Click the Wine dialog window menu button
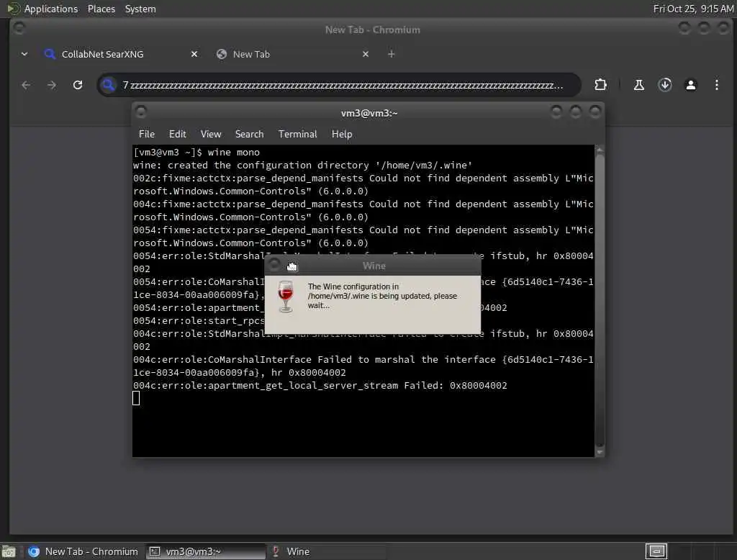The width and height of the screenshot is (737, 560). [274, 265]
